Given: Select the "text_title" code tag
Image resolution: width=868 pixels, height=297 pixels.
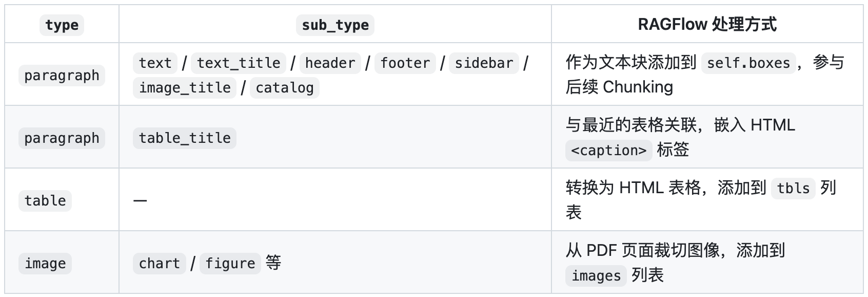Looking at the screenshot, I should (239, 63).
